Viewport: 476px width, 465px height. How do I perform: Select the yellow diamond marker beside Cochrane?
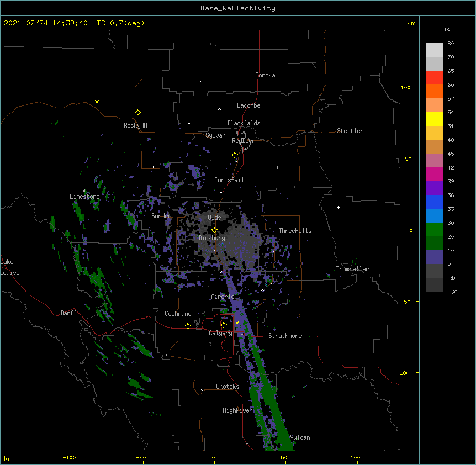[188, 326]
